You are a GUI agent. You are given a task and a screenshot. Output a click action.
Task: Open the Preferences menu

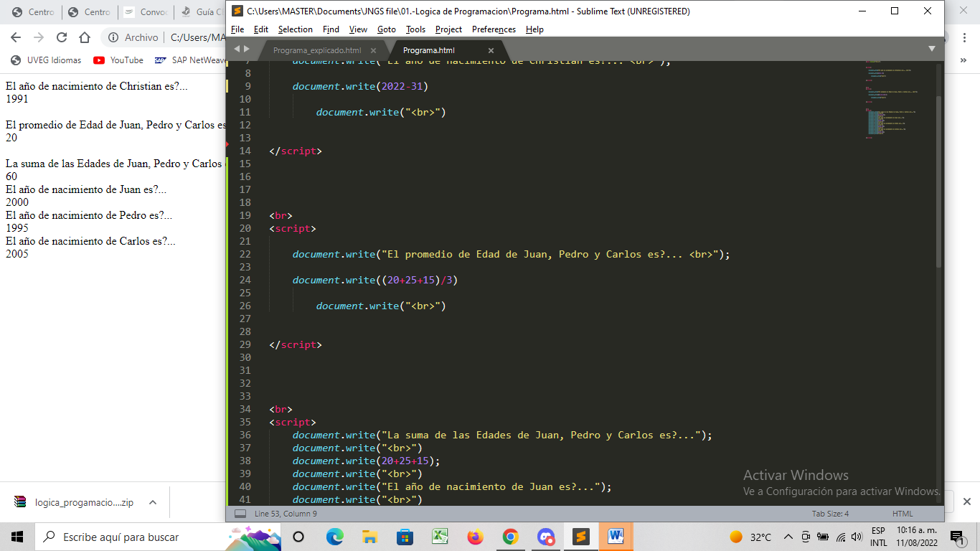tap(494, 29)
